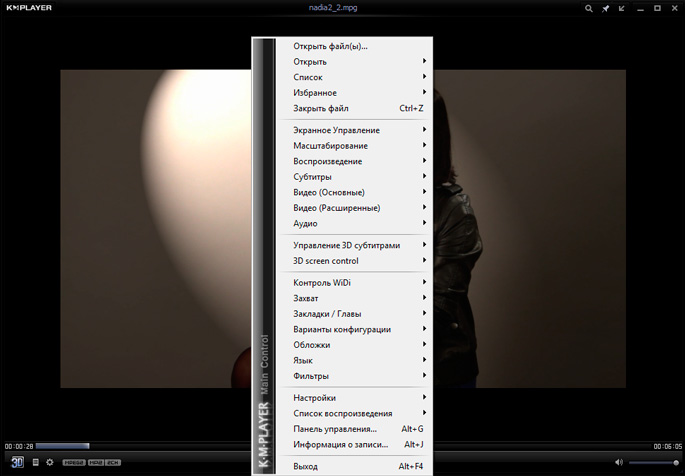The height and width of the screenshot is (476, 685).
Task: Select Закрыть файл from the menu
Action: (354, 108)
